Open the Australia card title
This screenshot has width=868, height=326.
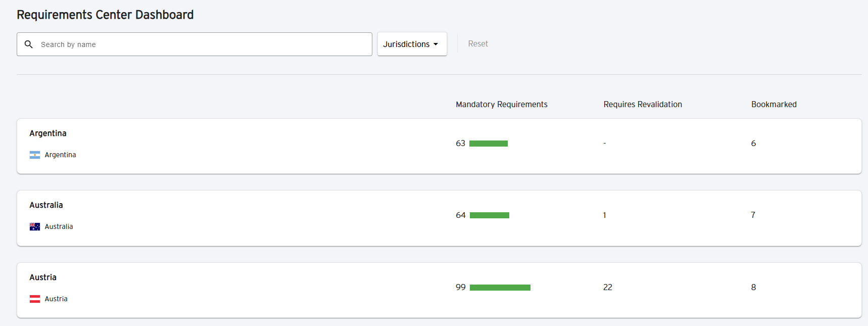pyautogui.click(x=46, y=205)
